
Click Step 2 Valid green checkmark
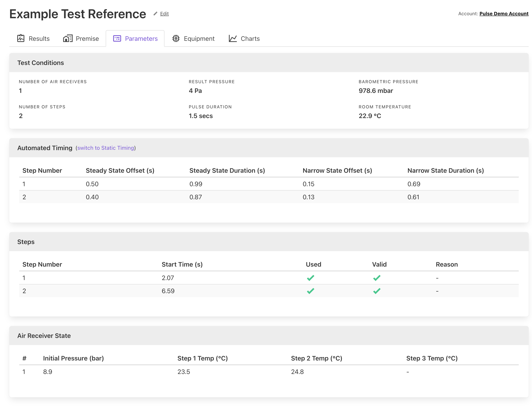377,291
